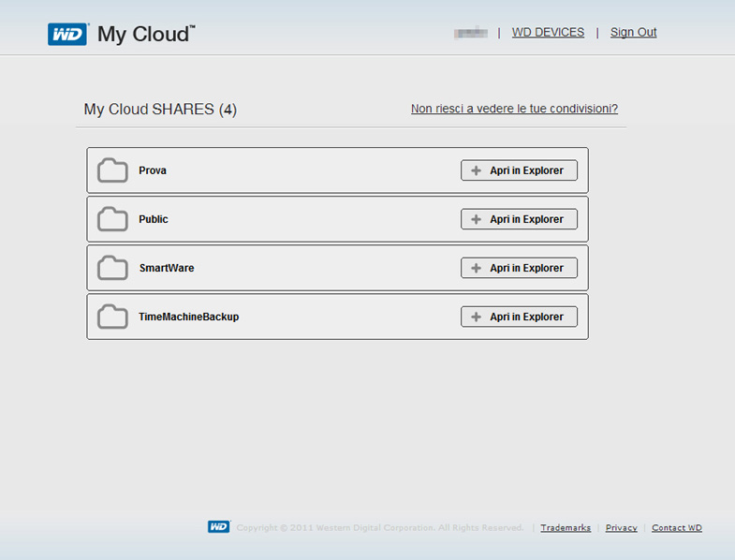
Task: Open the SmartWare share in Explorer
Action: tap(519, 268)
